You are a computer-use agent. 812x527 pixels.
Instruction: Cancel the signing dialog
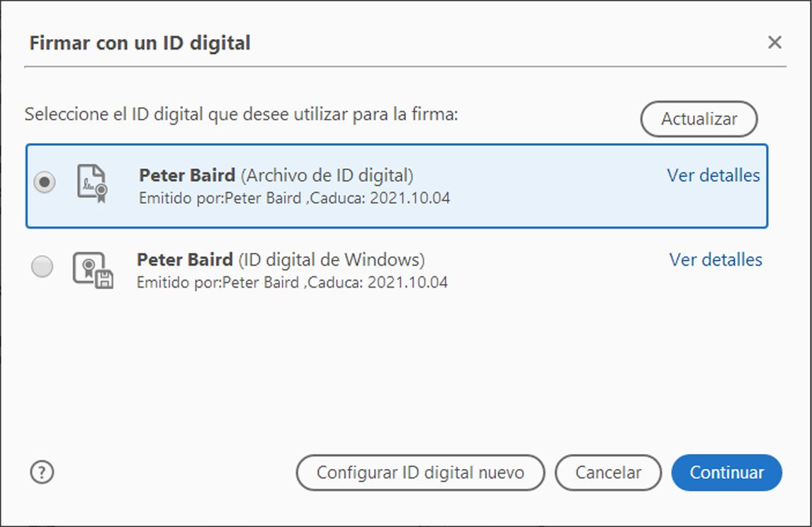[608, 472]
